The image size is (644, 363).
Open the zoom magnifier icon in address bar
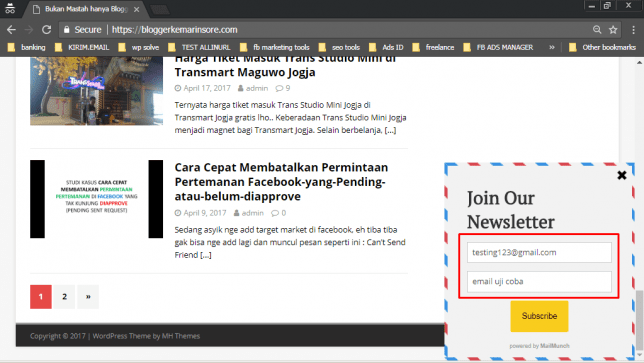tap(597, 30)
